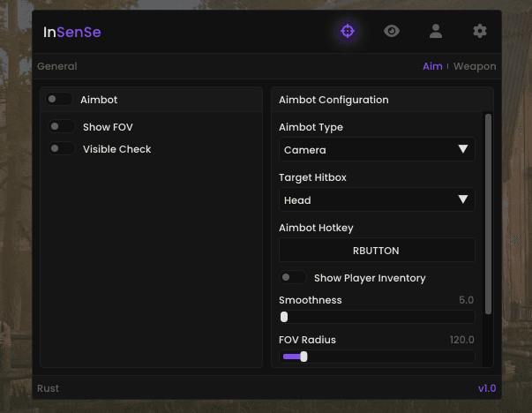Enable the Visible Check toggle
The width and height of the screenshot is (532, 413).
click(62, 149)
